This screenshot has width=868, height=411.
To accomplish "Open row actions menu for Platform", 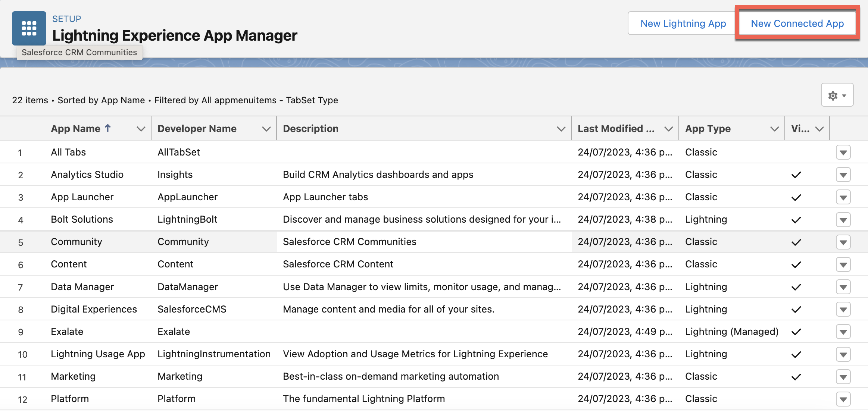I will pos(843,399).
